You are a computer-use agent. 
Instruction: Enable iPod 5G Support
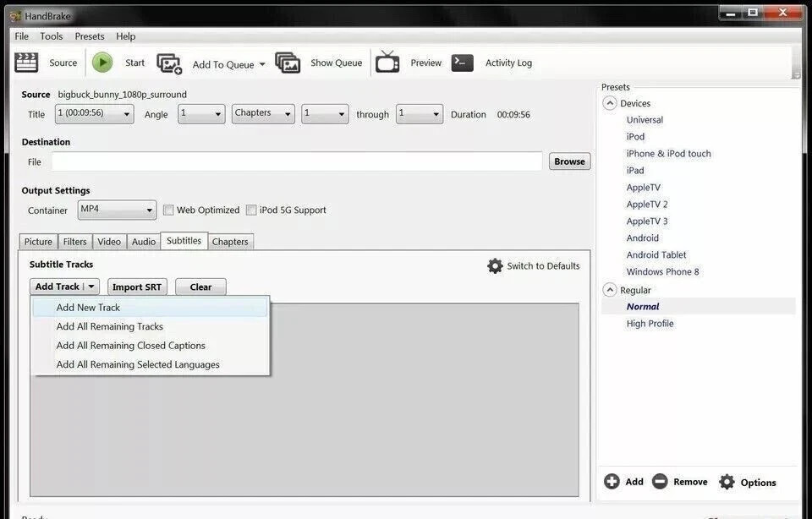251,209
